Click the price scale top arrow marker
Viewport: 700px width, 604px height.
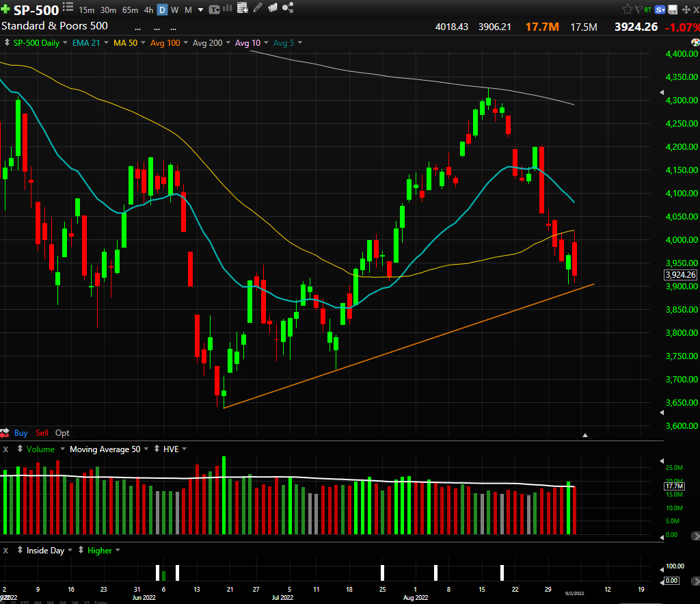point(662,92)
